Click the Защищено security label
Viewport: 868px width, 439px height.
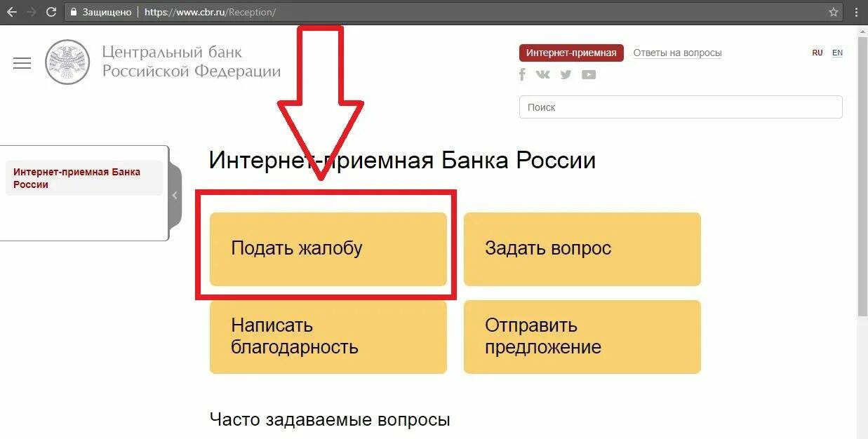107,12
